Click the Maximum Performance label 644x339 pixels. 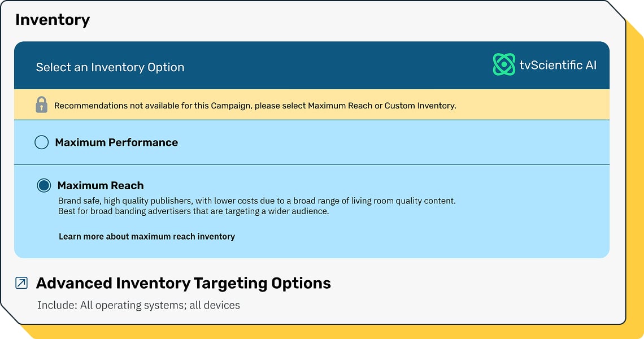click(x=116, y=142)
